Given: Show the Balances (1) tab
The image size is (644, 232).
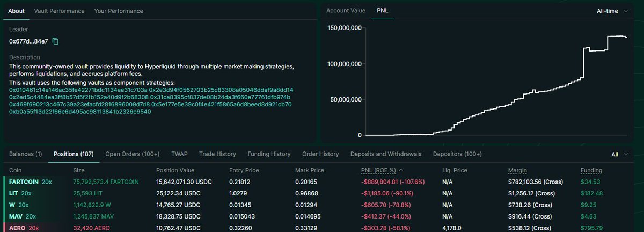Looking at the screenshot, I should tap(26, 154).
